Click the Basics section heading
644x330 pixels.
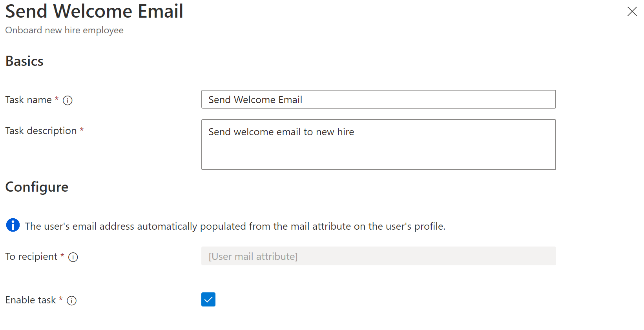click(24, 61)
